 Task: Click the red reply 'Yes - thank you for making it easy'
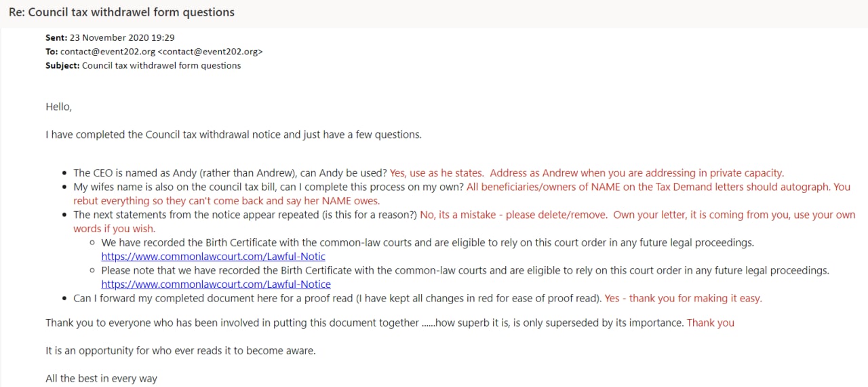pos(683,298)
